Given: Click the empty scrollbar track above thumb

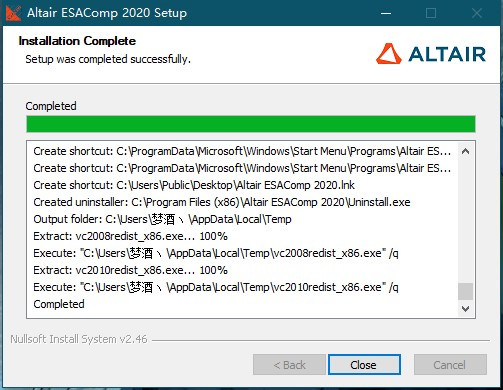Looking at the screenshot, I should pos(465,221).
